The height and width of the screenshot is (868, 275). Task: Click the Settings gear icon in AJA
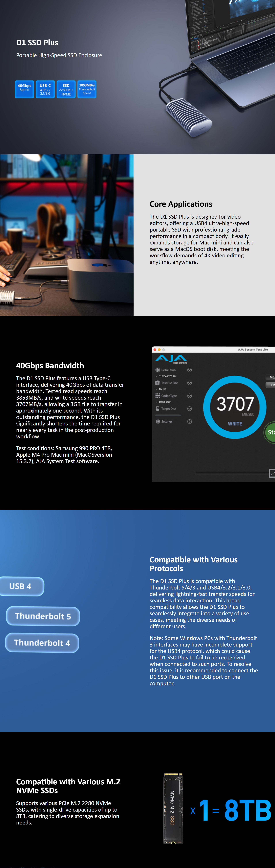[x=158, y=422]
